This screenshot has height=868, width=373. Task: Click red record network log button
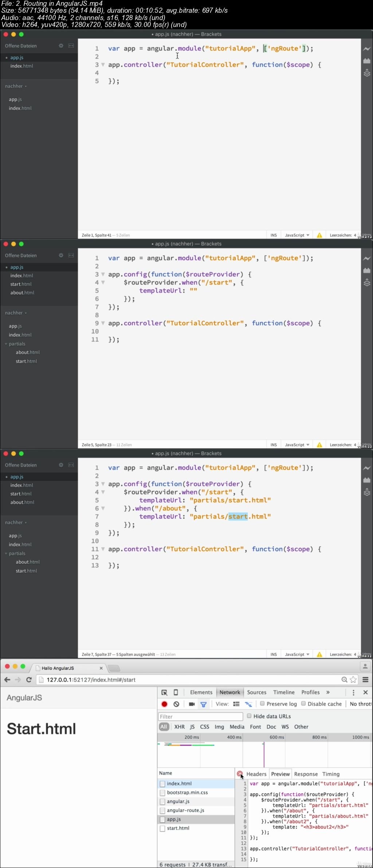pyautogui.click(x=164, y=704)
